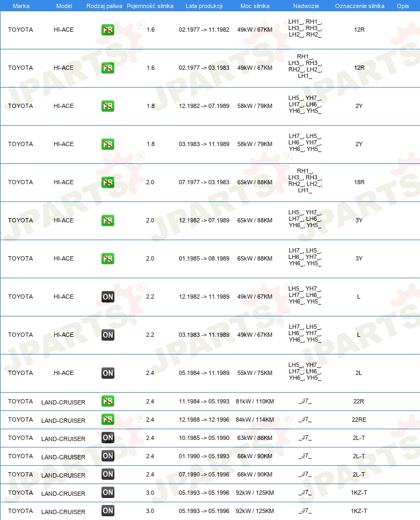Click power value 81kW / 110KM
This screenshot has height=520, width=420.
click(x=255, y=401)
